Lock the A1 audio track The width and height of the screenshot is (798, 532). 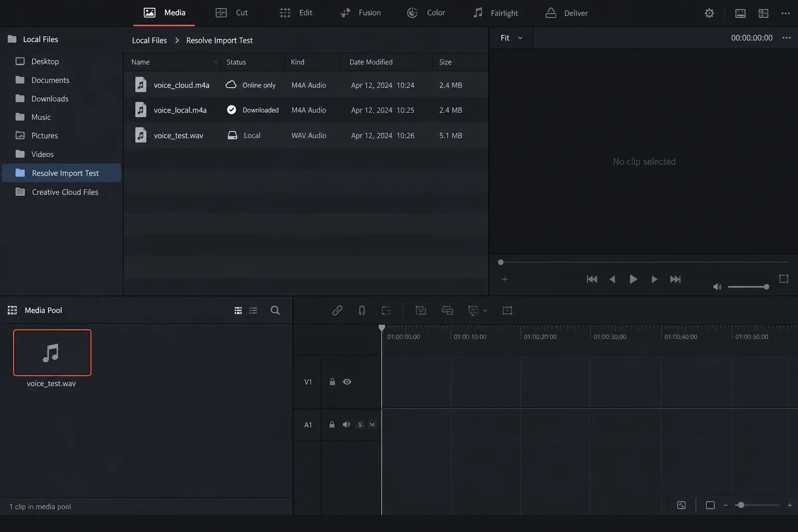tap(332, 424)
